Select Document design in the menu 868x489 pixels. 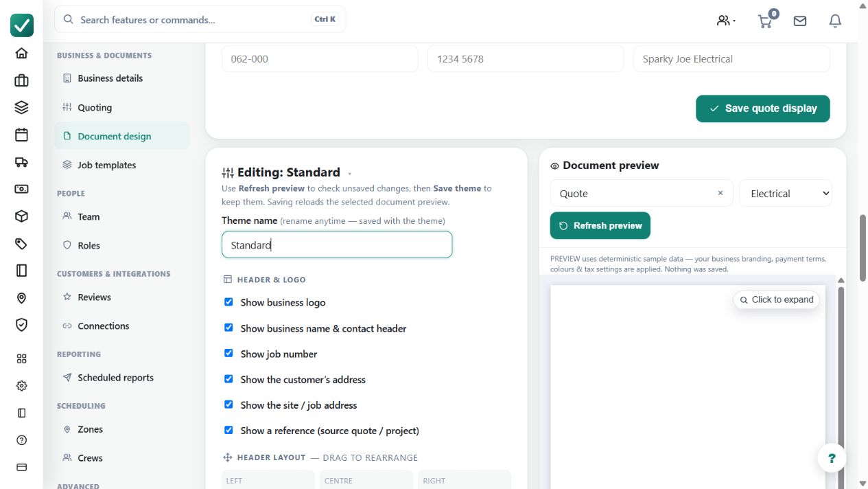click(x=122, y=136)
